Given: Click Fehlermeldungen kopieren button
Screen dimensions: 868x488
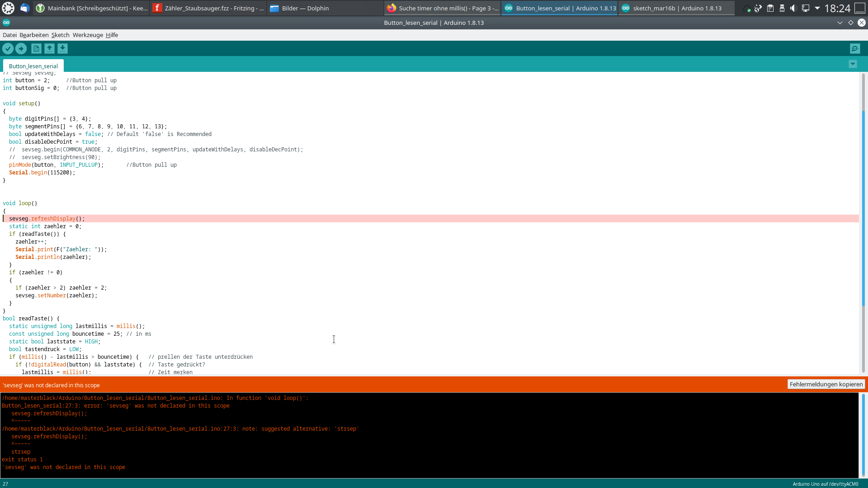Looking at the screenshot, I should [x=826, y=385].
